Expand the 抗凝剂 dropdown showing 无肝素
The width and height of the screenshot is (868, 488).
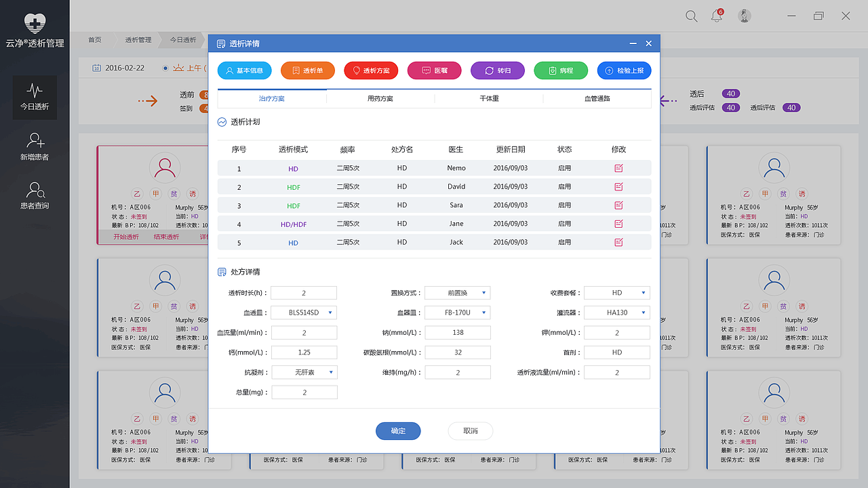(x=304, y=372)
